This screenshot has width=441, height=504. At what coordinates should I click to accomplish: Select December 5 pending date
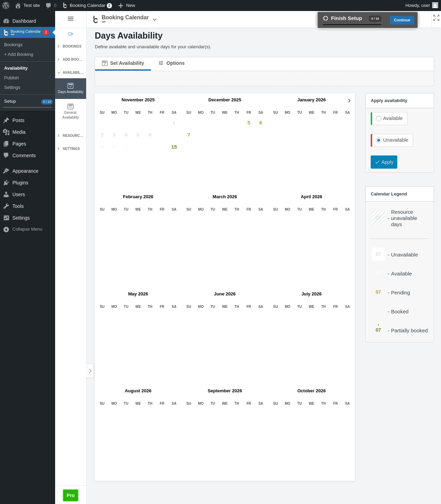tap(249, 123)
